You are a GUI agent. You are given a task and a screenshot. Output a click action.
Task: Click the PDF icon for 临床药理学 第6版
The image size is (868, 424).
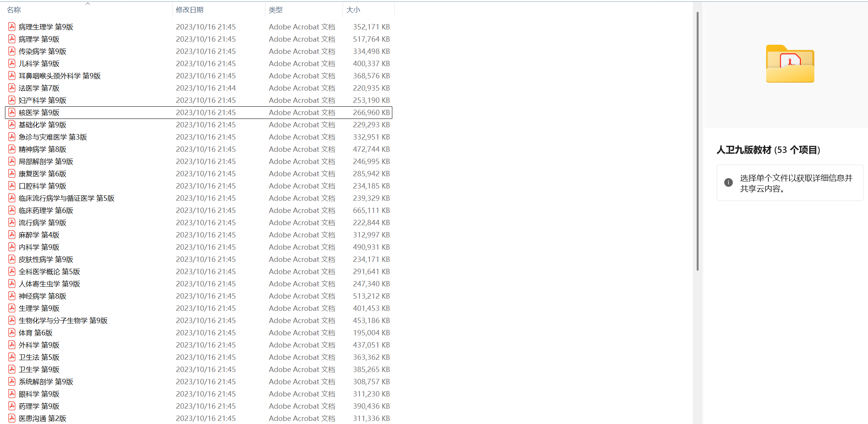tap(12, 210)
